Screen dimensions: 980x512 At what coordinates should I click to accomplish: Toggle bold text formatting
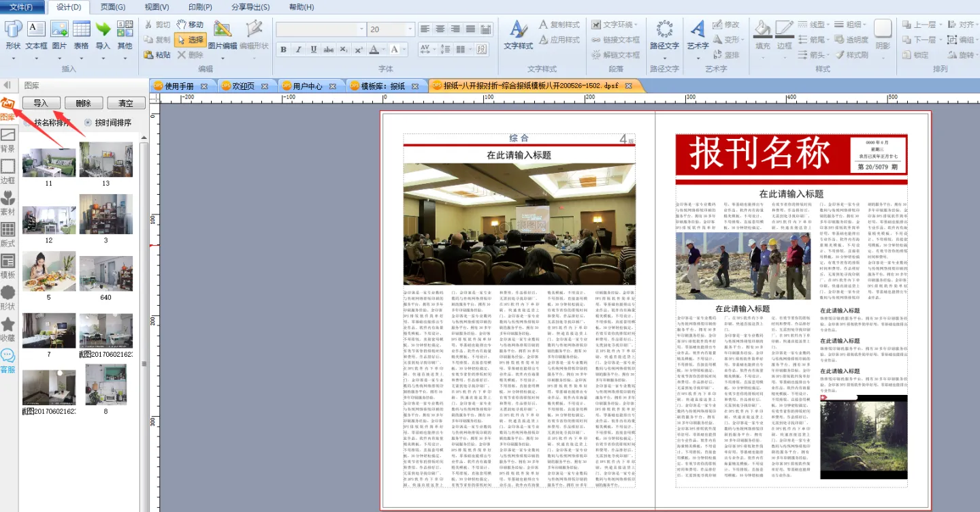(283, 50)
